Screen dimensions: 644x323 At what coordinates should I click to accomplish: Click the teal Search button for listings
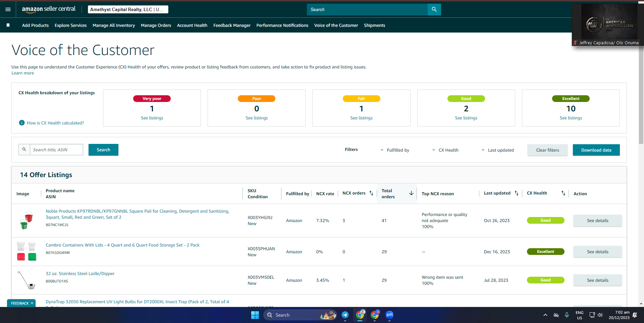pyautogui.click(x=103, y=150)
